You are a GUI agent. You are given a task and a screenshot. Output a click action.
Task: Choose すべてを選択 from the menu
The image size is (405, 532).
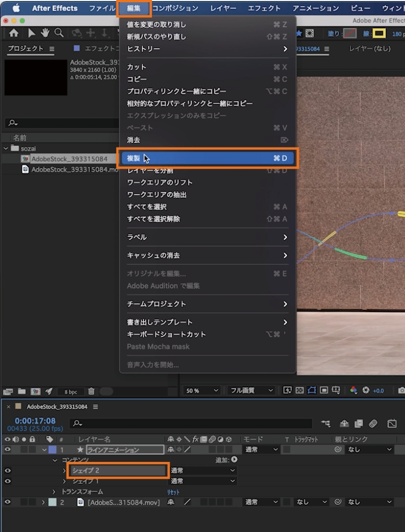207,206
